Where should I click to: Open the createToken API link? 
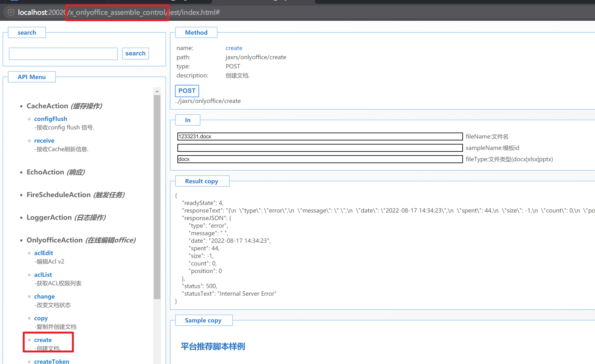[52, 361]
